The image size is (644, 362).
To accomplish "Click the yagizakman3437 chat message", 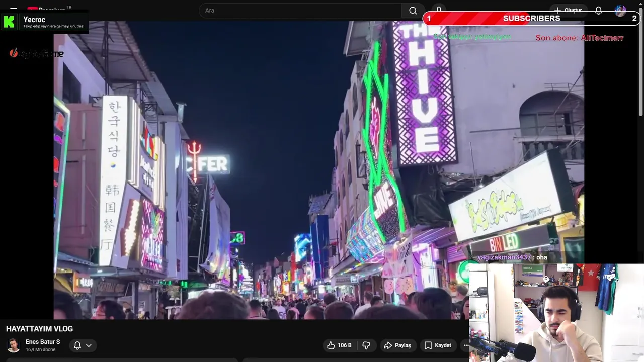I will [x=512, y=257].
